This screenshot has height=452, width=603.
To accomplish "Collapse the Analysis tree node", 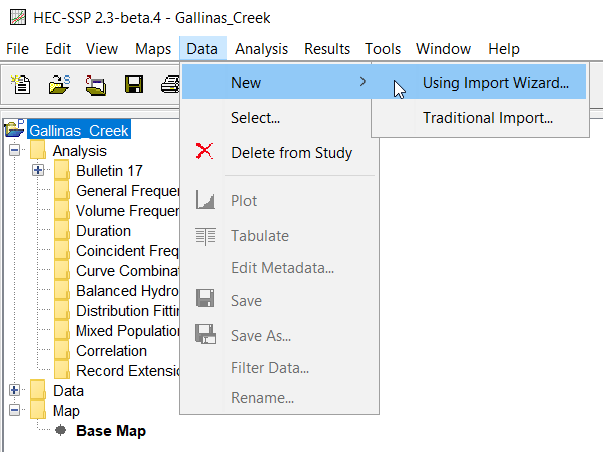I will 15,151.
